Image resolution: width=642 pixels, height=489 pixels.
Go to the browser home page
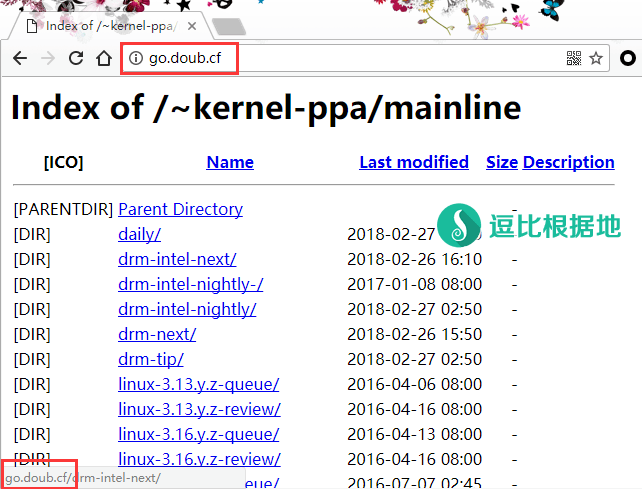click(x=103, y=58)
